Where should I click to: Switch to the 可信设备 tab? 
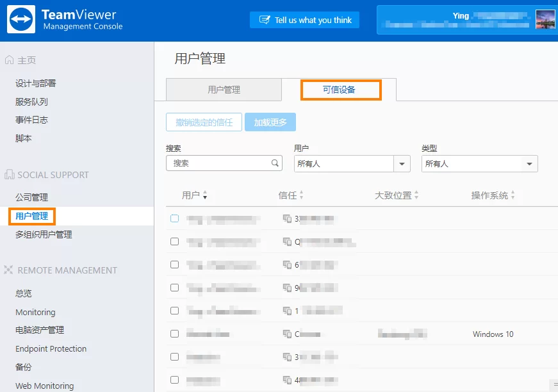(341, 89)
